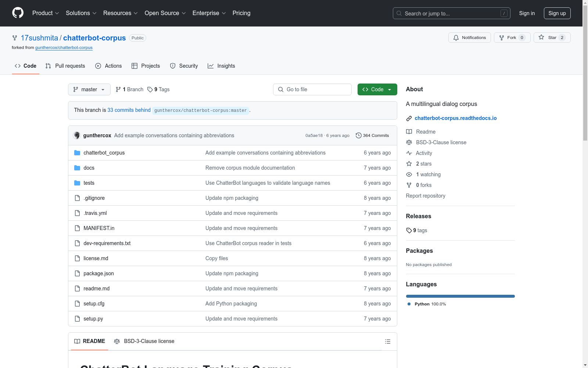Open the master branch selector dropdown
Screen dimensions: 588x368
tap(89, 89)
